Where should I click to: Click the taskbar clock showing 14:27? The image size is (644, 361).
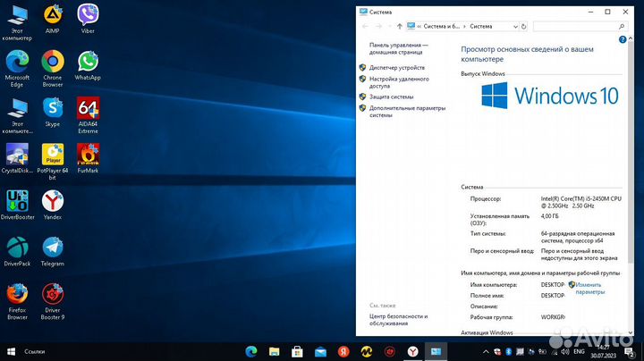click(x=604, y=351)
